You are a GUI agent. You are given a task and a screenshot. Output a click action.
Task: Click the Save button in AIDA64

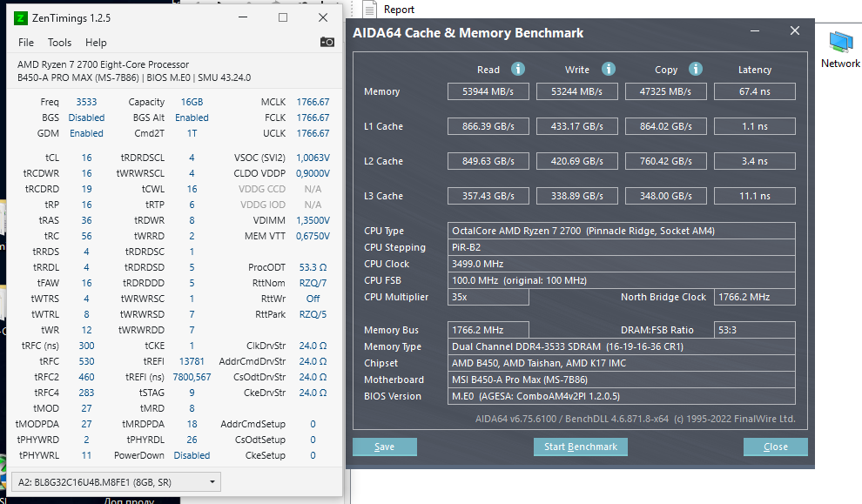(384, 447)
